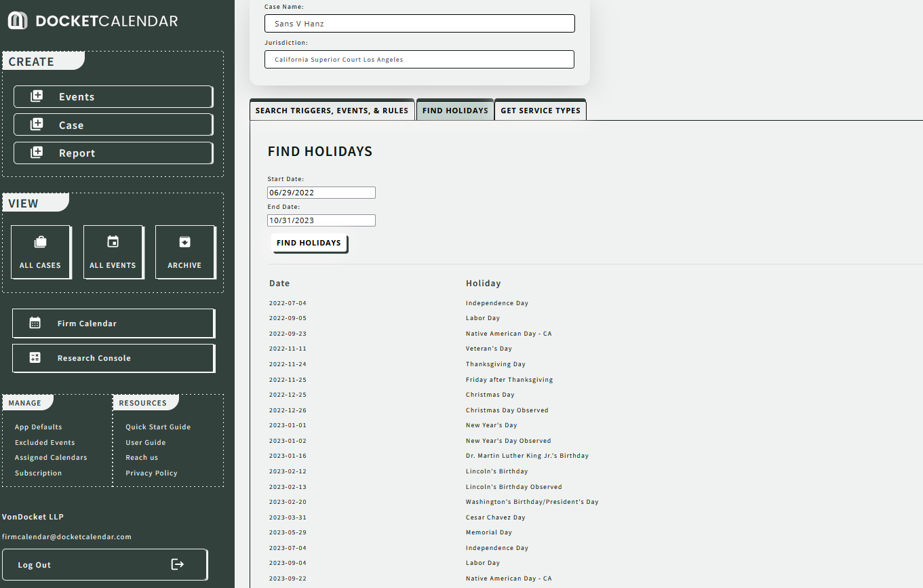Click the Log Out arrow icon
Viewport: 923px width, 588px height.
(x=177, y=564)
